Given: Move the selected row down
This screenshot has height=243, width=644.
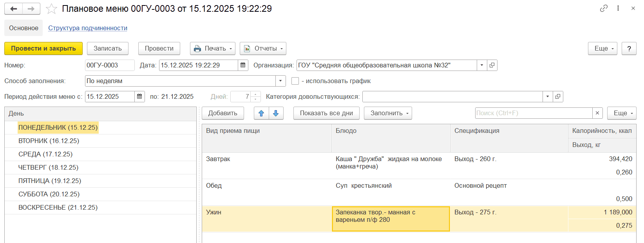Looking at the screenshot, I should (276, 113).
